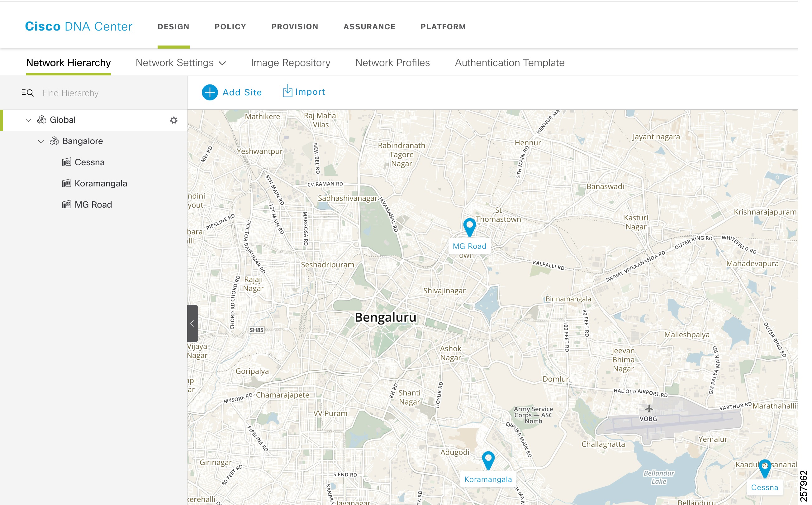Click the Marathahalli label on map

pos(774,406)
